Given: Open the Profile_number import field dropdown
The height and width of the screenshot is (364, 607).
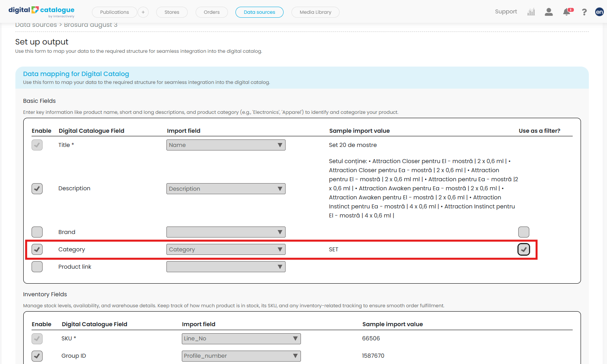Looking at the screenshot, I should pos(241,356).
